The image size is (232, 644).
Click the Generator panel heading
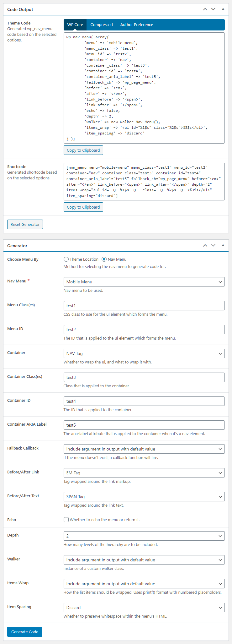tap(17, 246)
